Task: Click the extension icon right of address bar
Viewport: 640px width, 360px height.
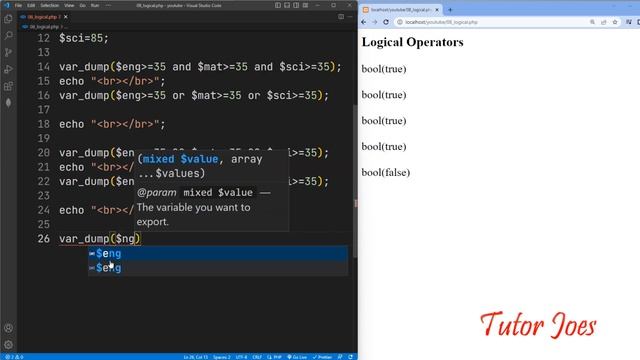Action: coord(629,22)
